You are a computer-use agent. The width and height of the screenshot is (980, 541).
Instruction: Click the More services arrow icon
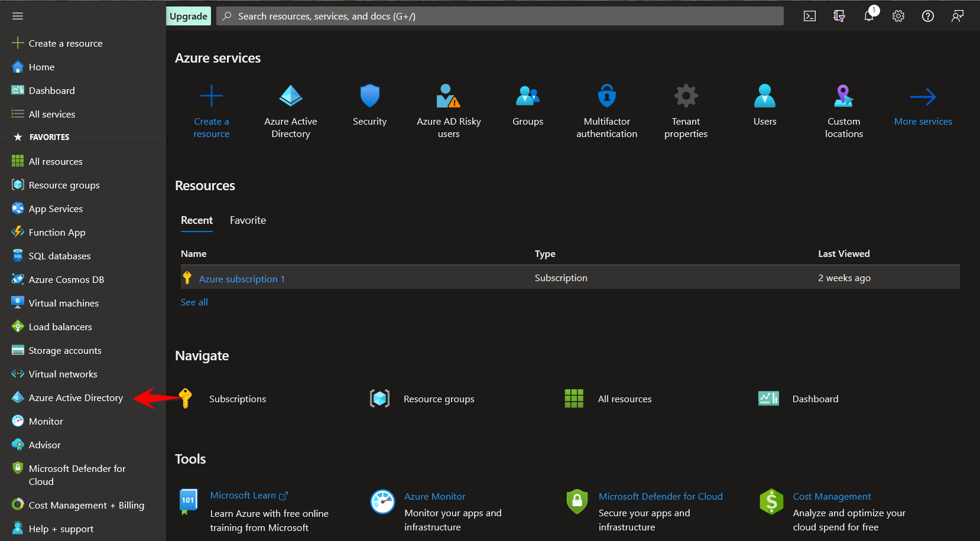point(923,96)
